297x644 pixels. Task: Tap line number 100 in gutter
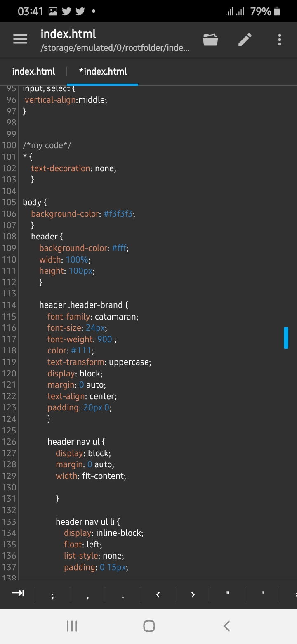pyautogui.click(x=9, y=145)
